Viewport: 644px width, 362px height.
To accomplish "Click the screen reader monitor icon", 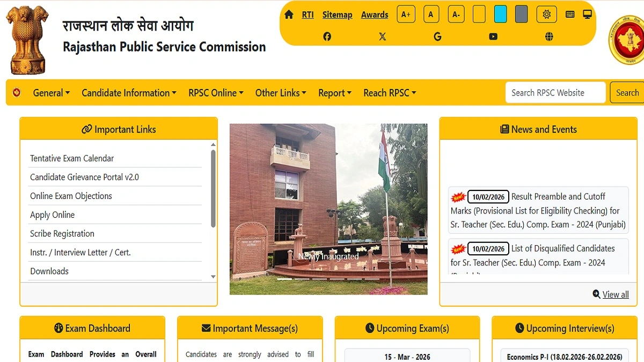I will (587, 14).
